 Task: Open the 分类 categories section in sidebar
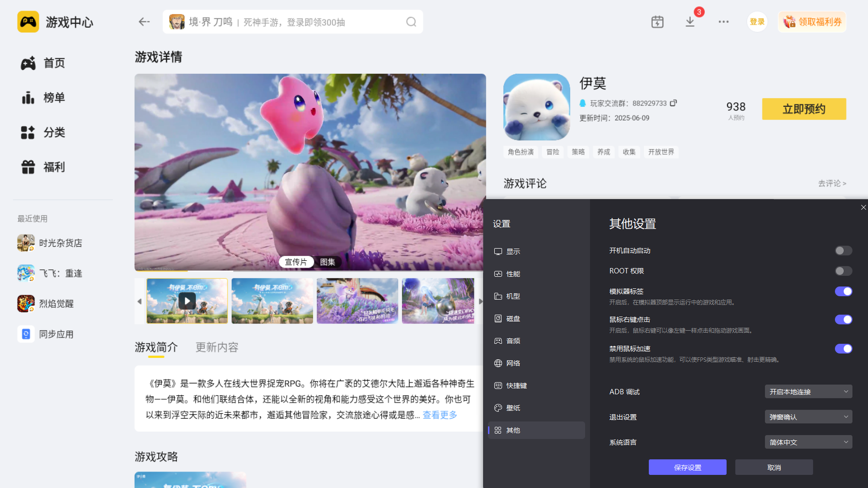[x=54, y=132]
